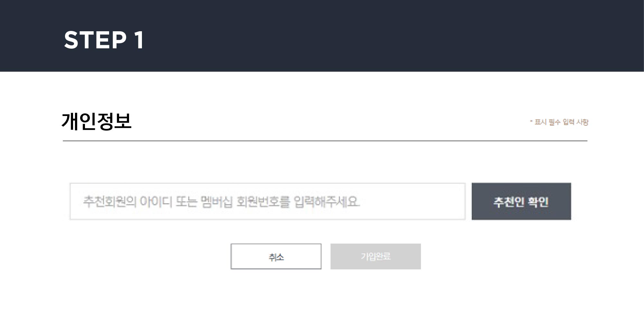Choose the button left of 가입완료

(276, 256)
